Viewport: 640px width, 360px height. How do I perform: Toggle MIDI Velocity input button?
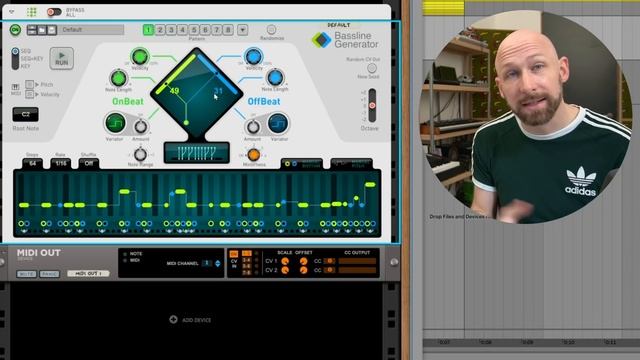[29, 94]
